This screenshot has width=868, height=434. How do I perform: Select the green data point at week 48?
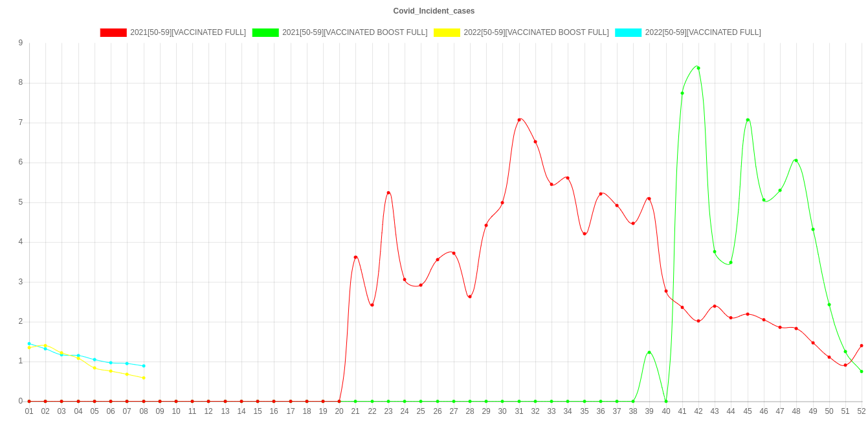coord(796,161)
